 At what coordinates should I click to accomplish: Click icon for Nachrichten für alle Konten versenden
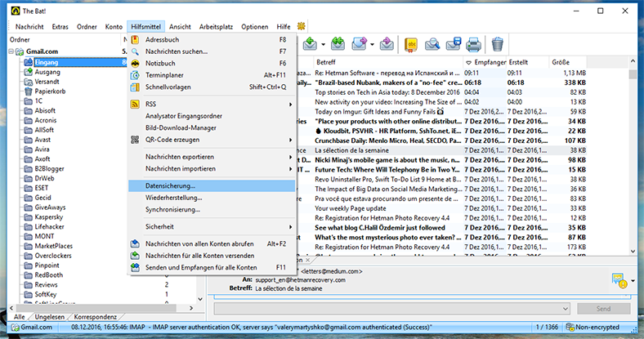135,256
